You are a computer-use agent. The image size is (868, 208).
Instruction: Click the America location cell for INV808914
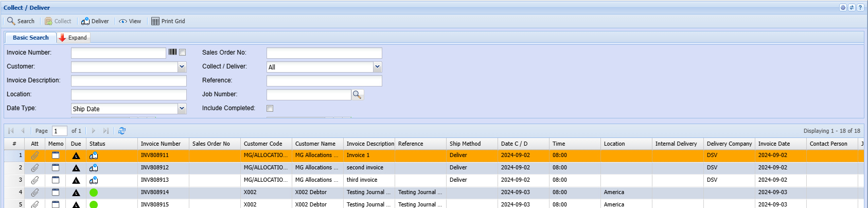(626, 193)
